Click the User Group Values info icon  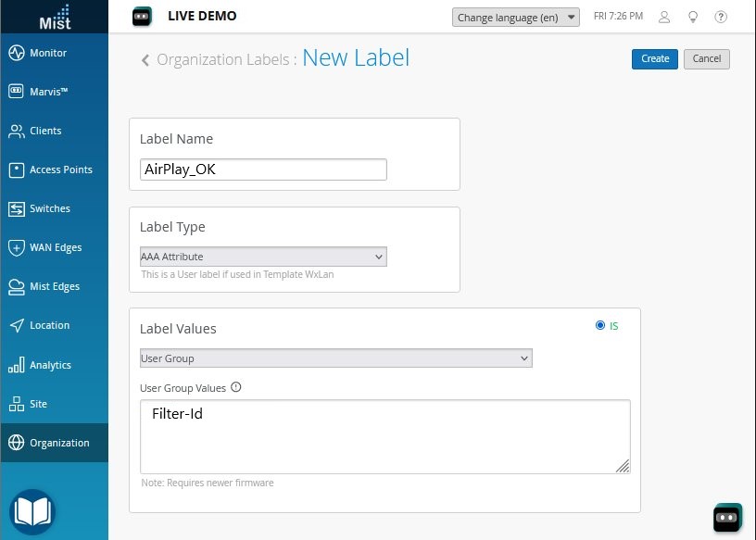coord(235,388)
